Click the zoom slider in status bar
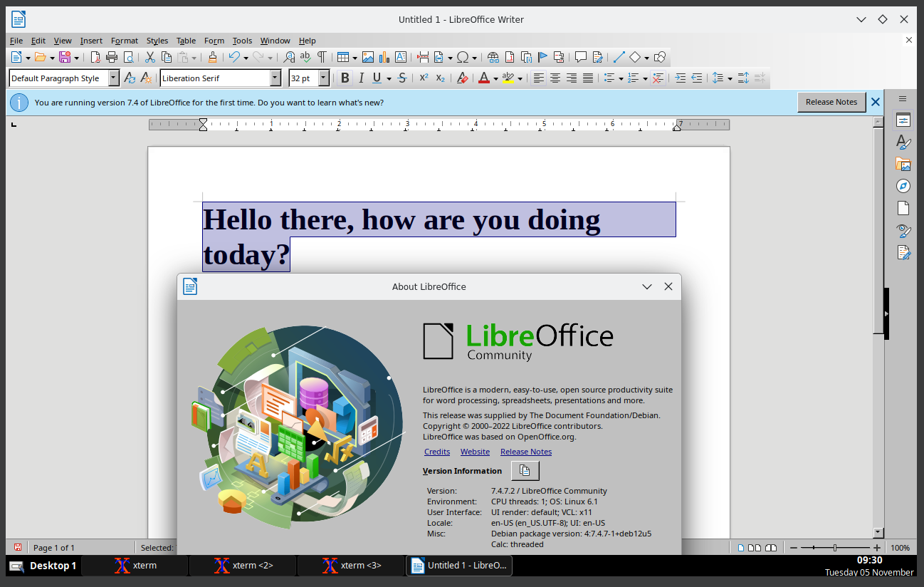This screenshot has width=924, height=587. [x=835, y=548]
